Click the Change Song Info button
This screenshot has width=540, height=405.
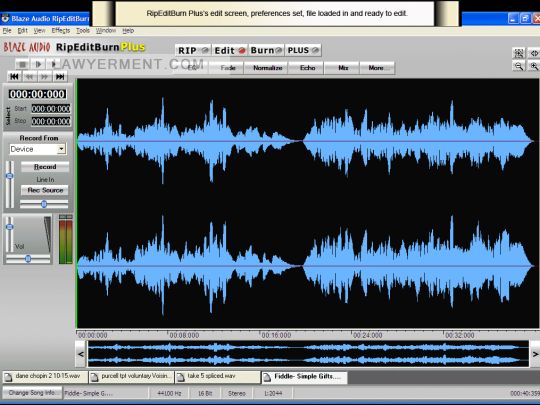pyautogui.click(x=32, y=393)
